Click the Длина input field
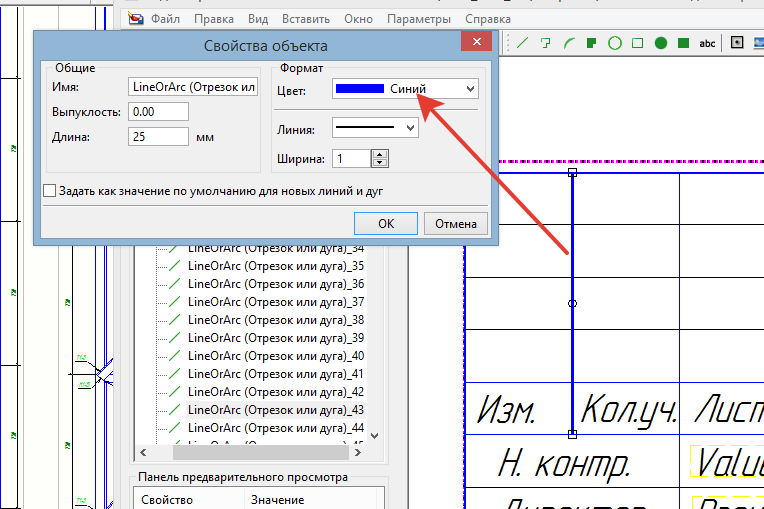 (158, 137)
